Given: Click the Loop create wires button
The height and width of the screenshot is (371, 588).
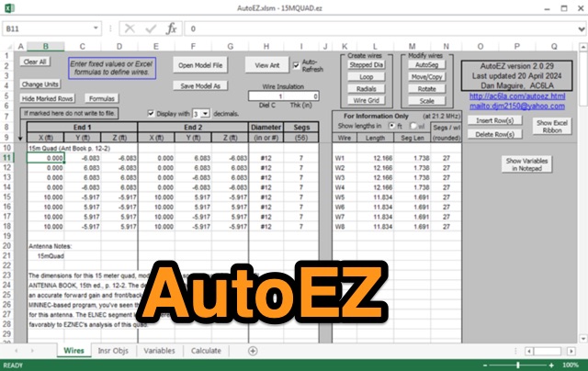Looking at the screenshot, I should coord(366,77).
